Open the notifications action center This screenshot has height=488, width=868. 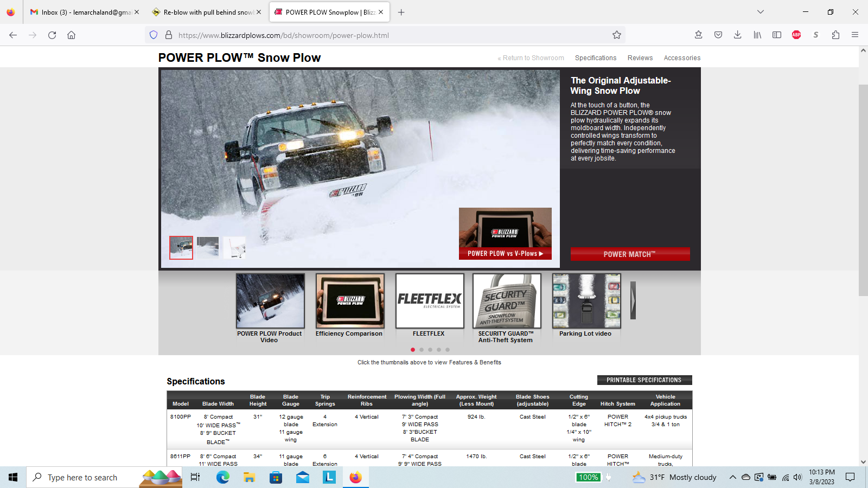pyautogui.click(x=850, y=477)
